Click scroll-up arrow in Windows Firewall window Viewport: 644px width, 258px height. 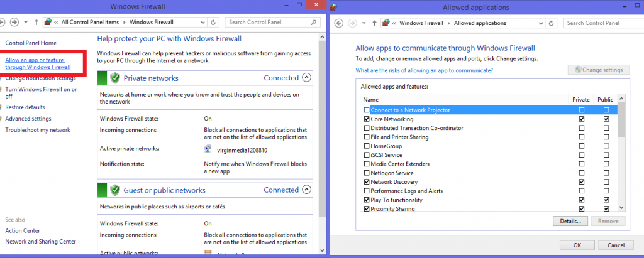[x=322, y=37]
